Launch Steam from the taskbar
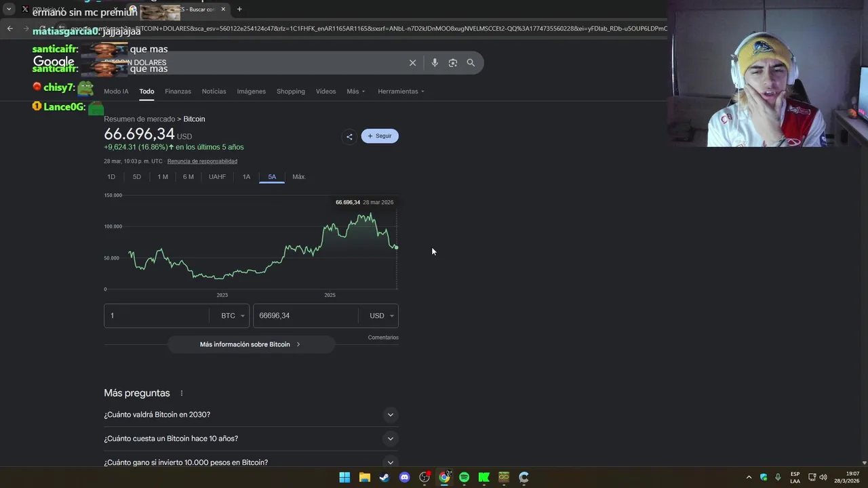This screenshot has width=868, height=488. click(x=384, y=477)
